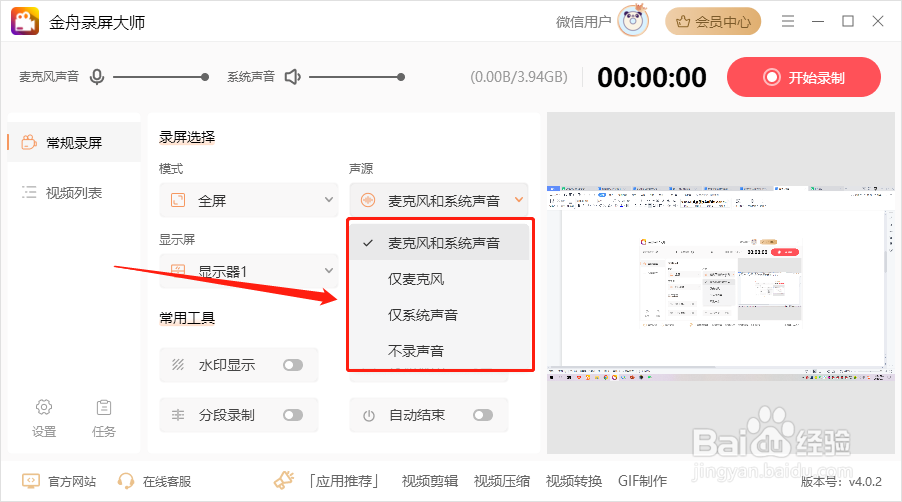Open 视频压缩 recommended app
This screenshot has width=902, height=502.
(x=502, y=481)
